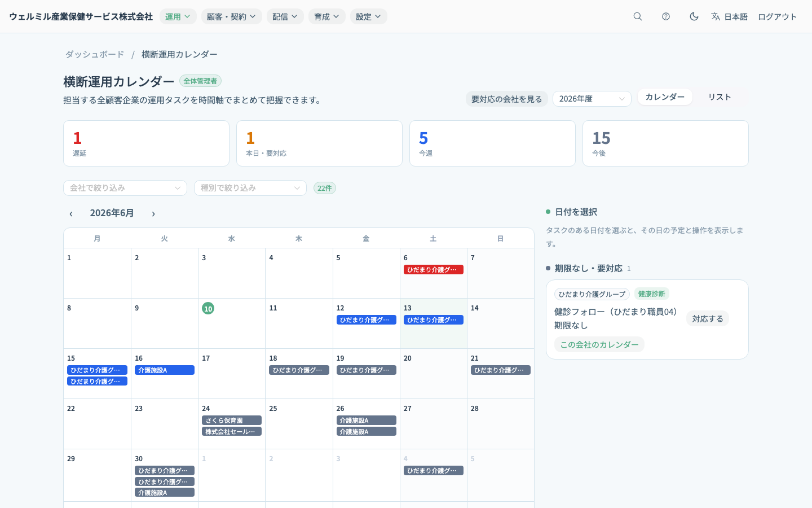The width and height of the screenshot is (812, 508).
Task: Open さくら保育園 event on June 24
Action: pyautogui.click(x=232, y=421)
